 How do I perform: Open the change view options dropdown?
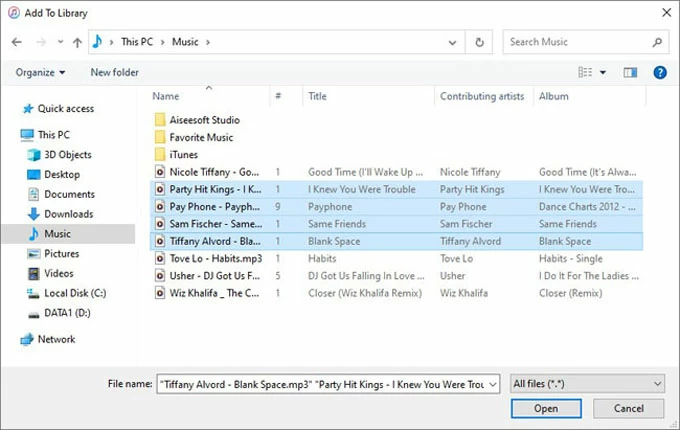pos(602,72)
